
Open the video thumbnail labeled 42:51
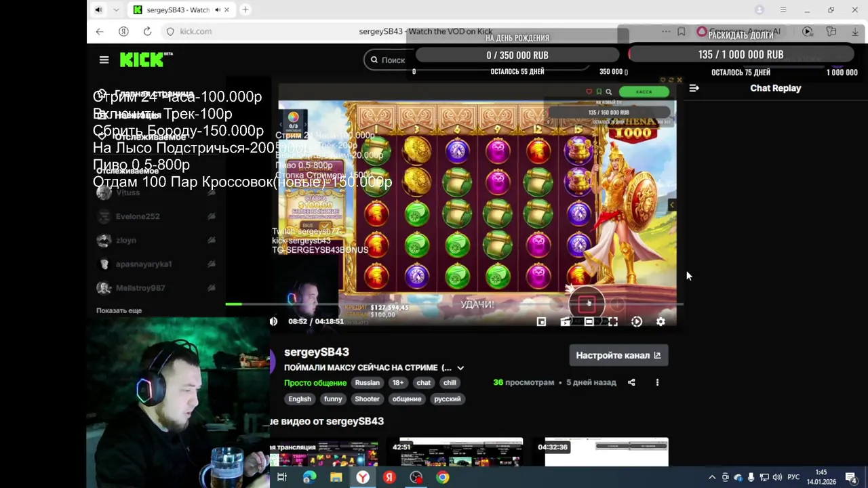point(461,452)
